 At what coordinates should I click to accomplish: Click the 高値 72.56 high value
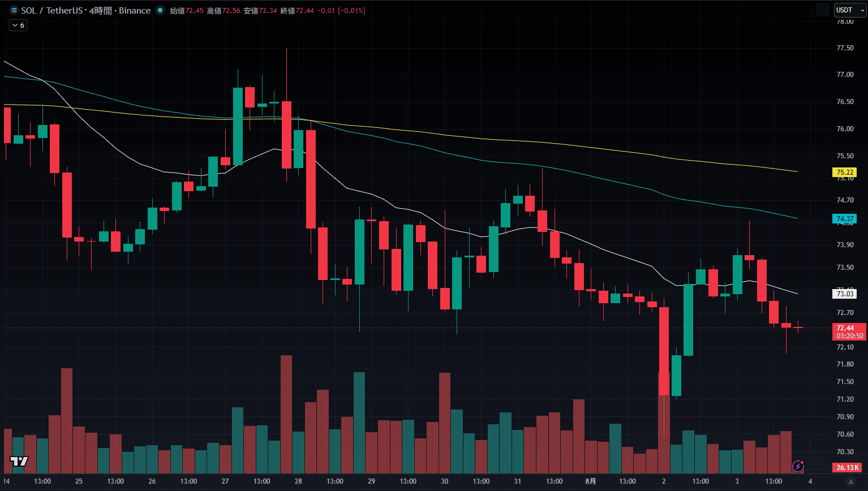[224, 11]
